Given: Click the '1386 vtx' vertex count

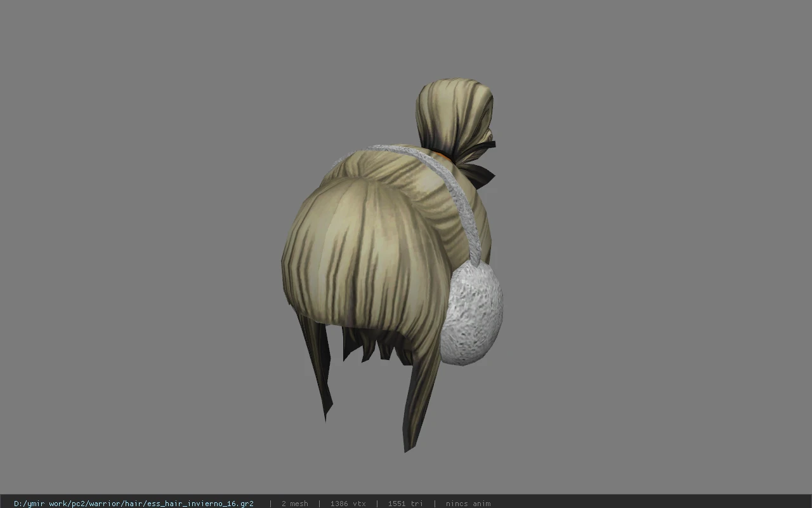Looking at the screenshot, I should coord(348,504).
